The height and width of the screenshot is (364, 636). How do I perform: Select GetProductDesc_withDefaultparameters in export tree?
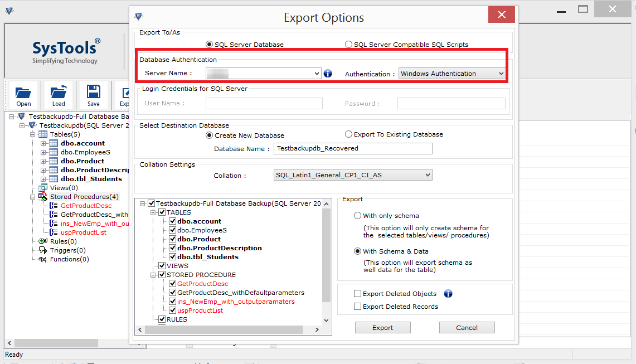[x=241, y=293]
